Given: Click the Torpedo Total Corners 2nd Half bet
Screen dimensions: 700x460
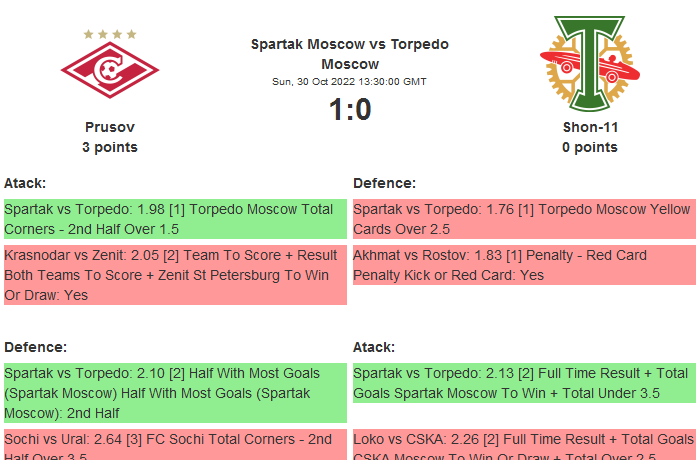Looking at the screenshot, I should (x=175, y=219).
